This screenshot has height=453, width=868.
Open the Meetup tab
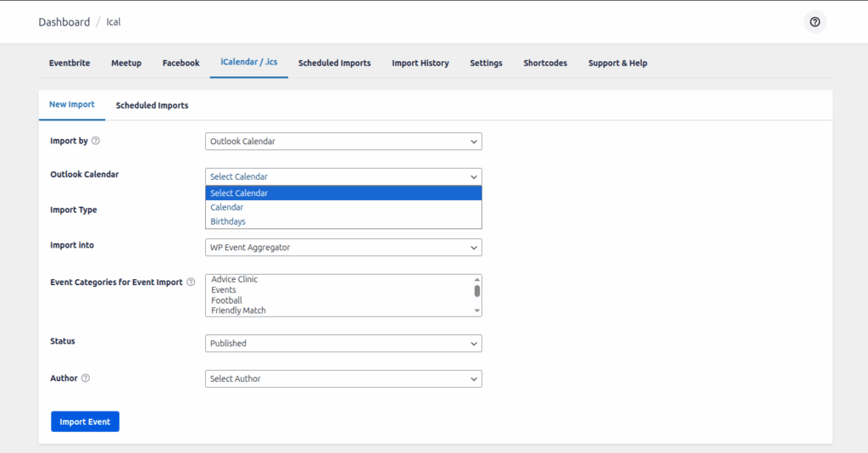[126, 63]
